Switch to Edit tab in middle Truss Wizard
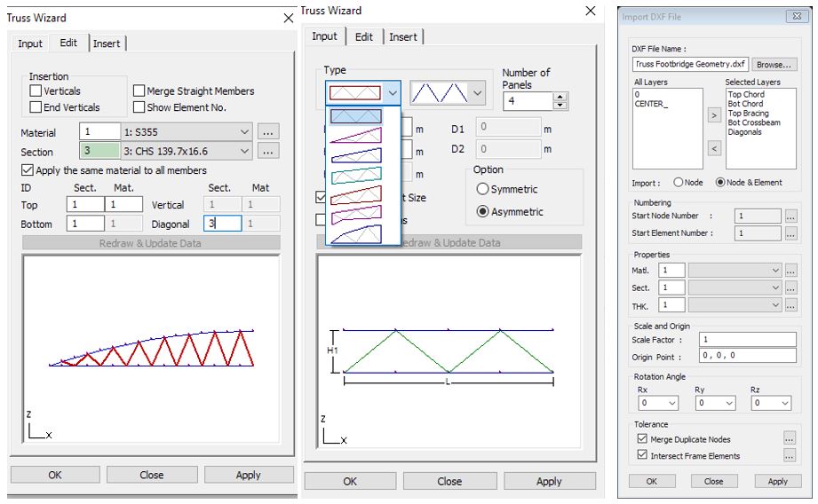The height and width of the screenshot is (504, 818). pyautogui.click(x=363, y=37)
